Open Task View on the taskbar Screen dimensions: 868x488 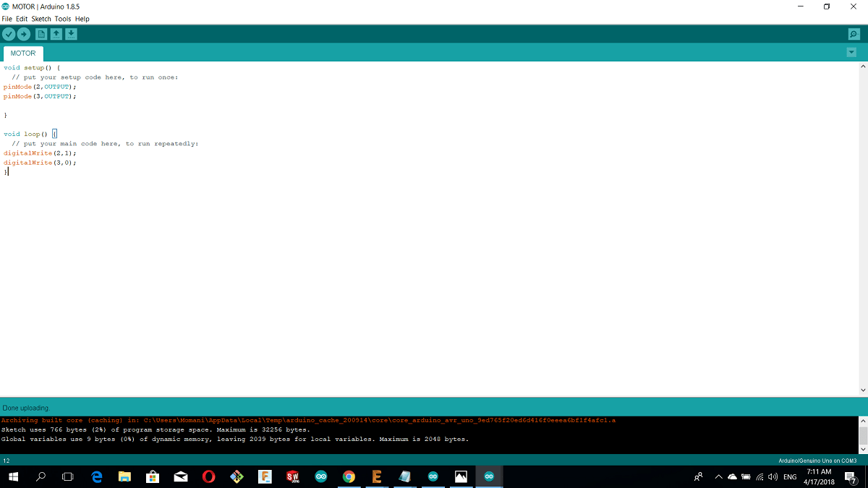(68, 476)
